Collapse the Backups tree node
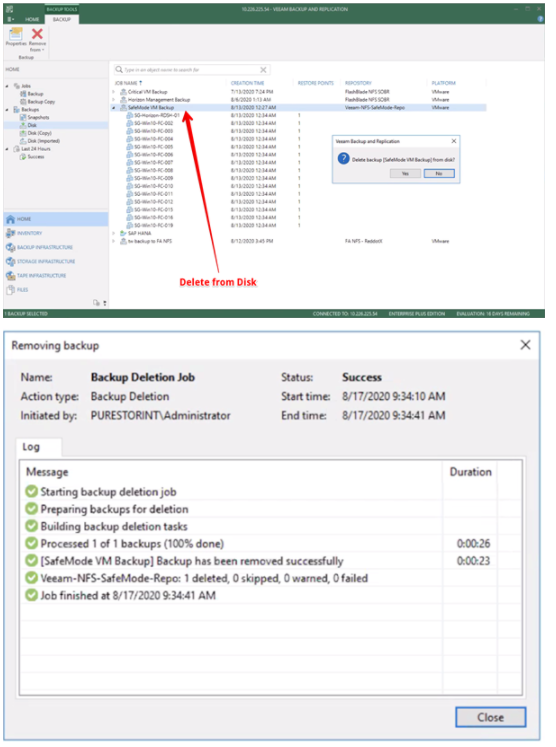The image size is (556, 747). [7, 110]
